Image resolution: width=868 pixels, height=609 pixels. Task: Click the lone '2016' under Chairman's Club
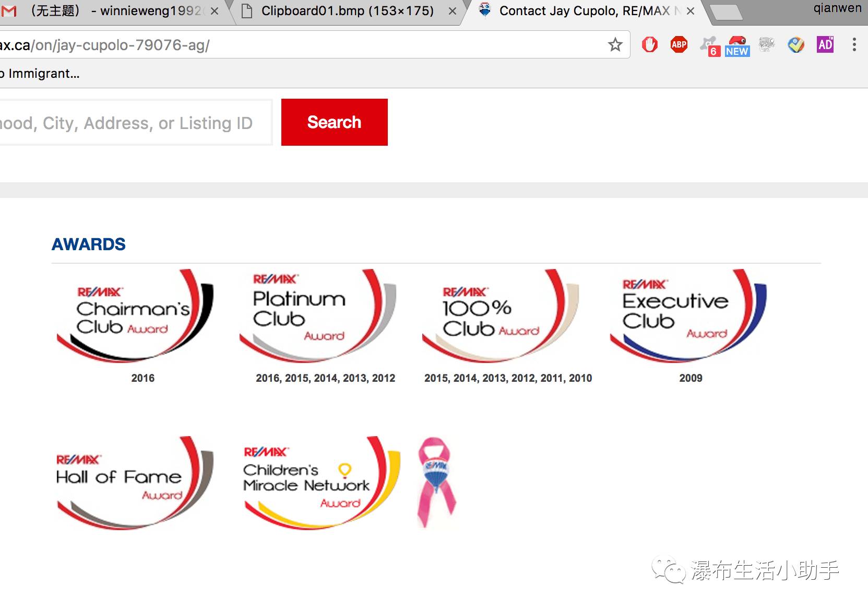pos(143,378)
